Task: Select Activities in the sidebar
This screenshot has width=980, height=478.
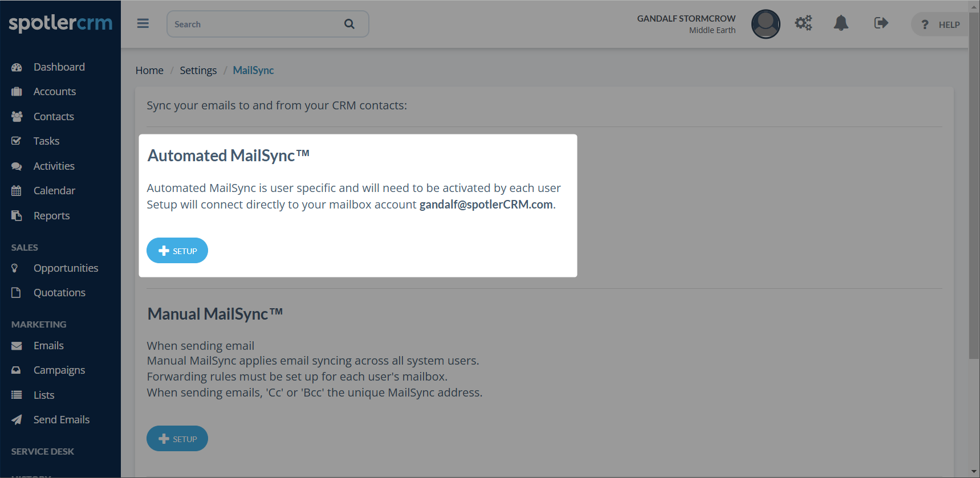Action: pos(54,166)
